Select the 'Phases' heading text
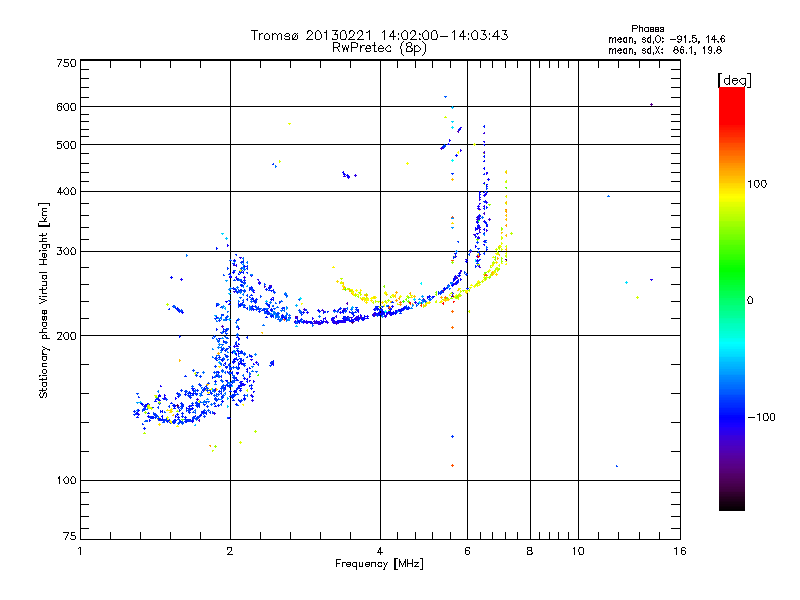This screenshot has height=600, width=800. tap(647, 29)
